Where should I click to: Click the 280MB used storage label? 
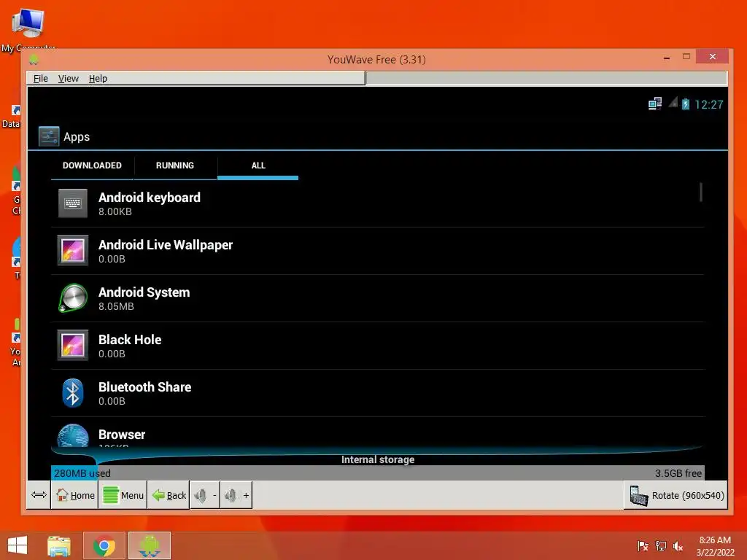(82, 473)
